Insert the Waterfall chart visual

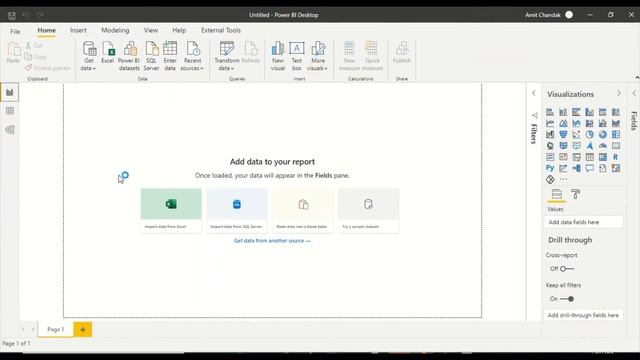coord(550,134)
